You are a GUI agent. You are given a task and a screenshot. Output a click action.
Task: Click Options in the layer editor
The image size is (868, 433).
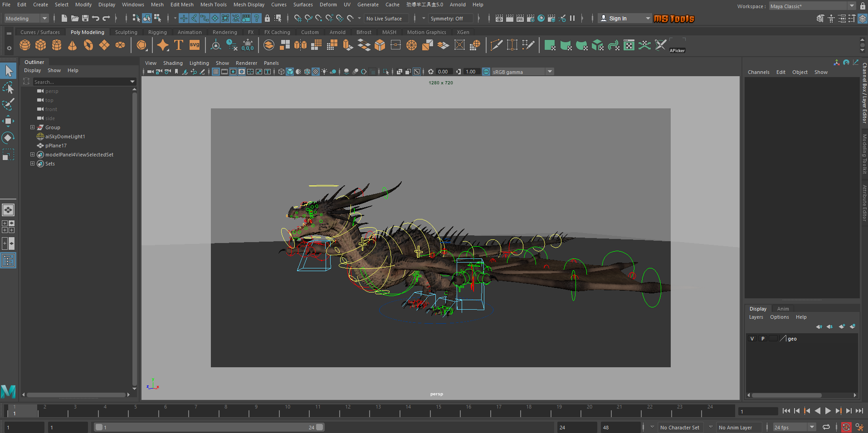click(x=779, y=317)
